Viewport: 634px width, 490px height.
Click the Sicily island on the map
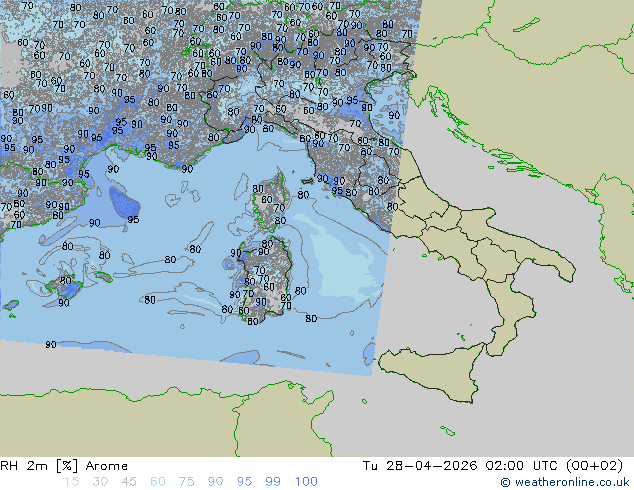pyautogui.click(x=435, y=370)
